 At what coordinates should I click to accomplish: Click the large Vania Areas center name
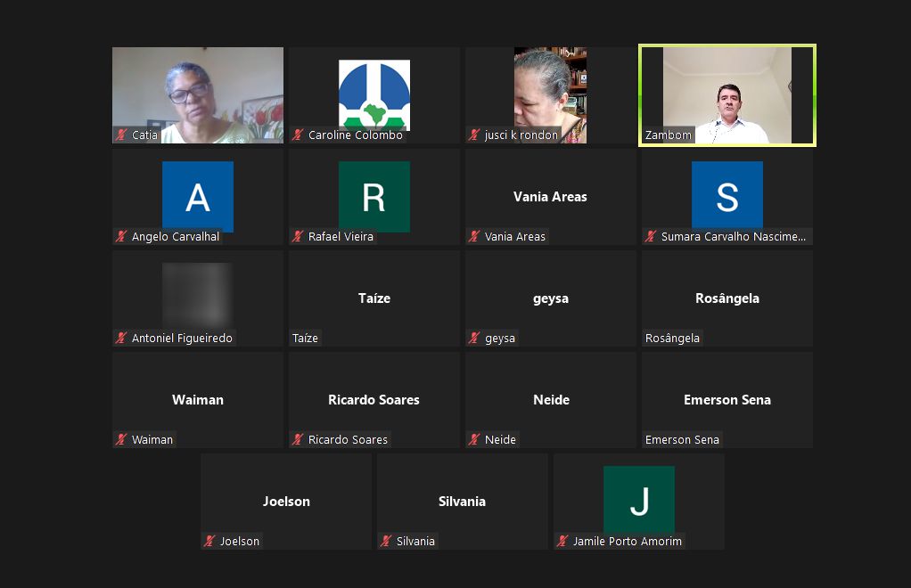coord(550,197)
